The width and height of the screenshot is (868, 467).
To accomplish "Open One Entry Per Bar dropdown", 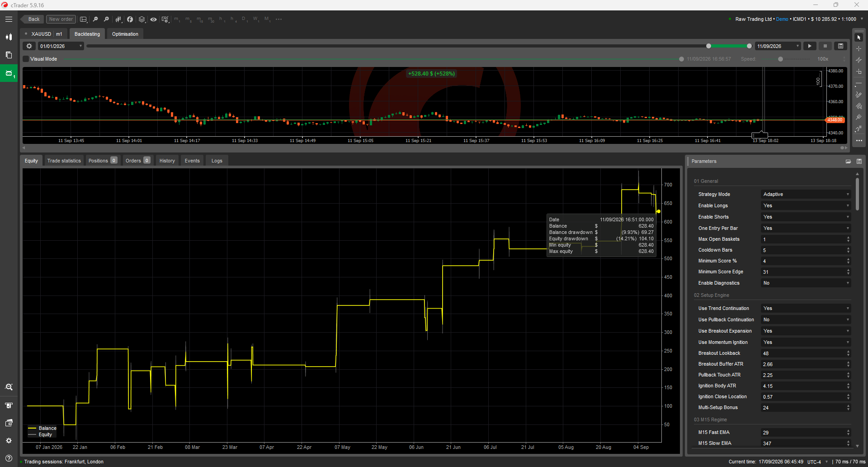I will [x=806, y=229].
